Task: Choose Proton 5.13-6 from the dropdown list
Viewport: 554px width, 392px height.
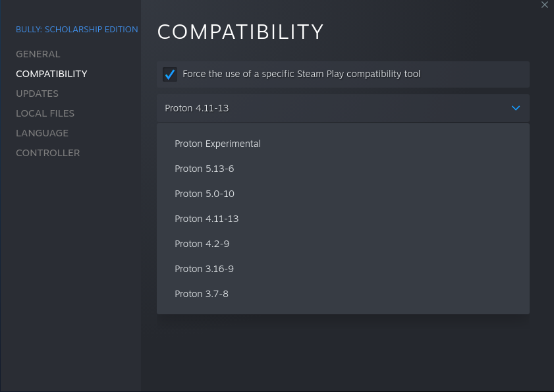Action: coord(204,169)
